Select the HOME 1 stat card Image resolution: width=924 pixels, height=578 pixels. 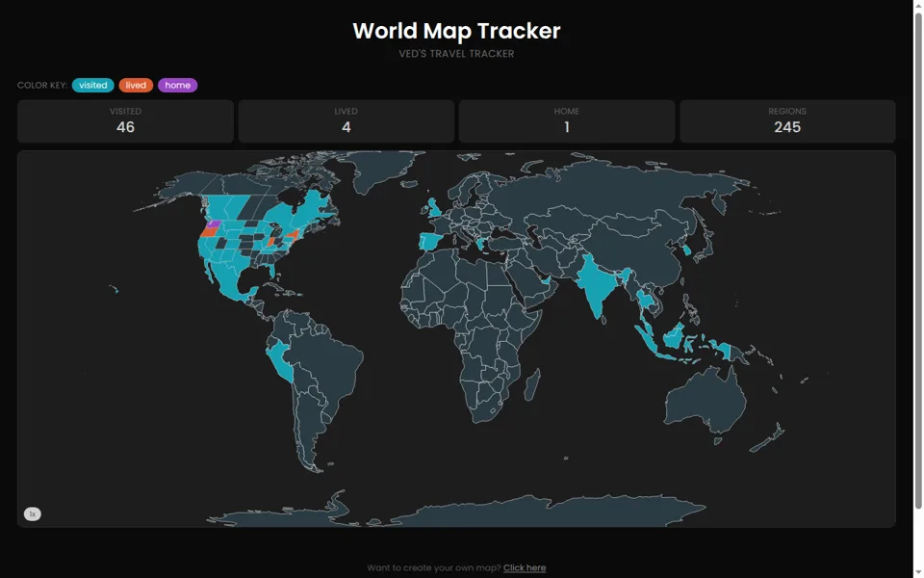pos(567,121)
